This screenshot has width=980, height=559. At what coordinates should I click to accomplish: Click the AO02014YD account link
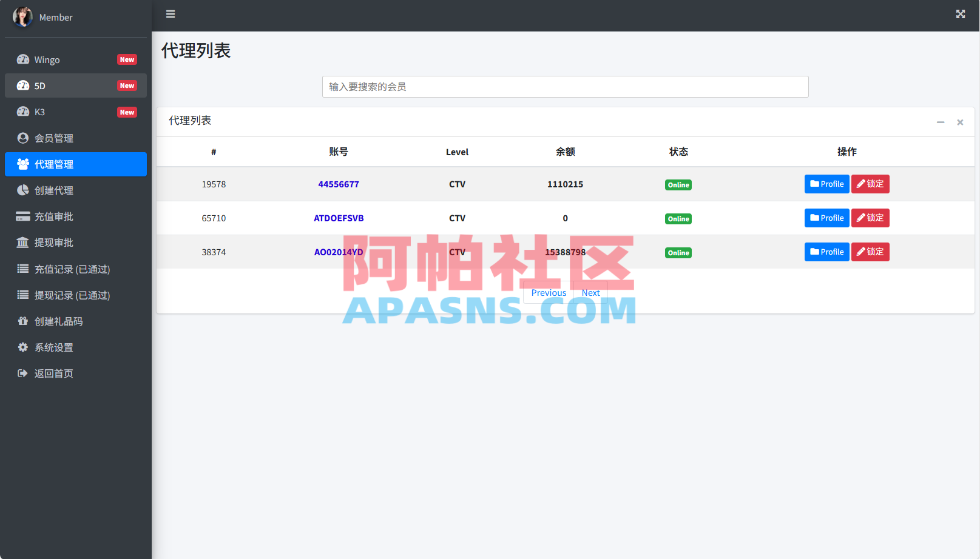pyautogui.click(x=339, y=252)
